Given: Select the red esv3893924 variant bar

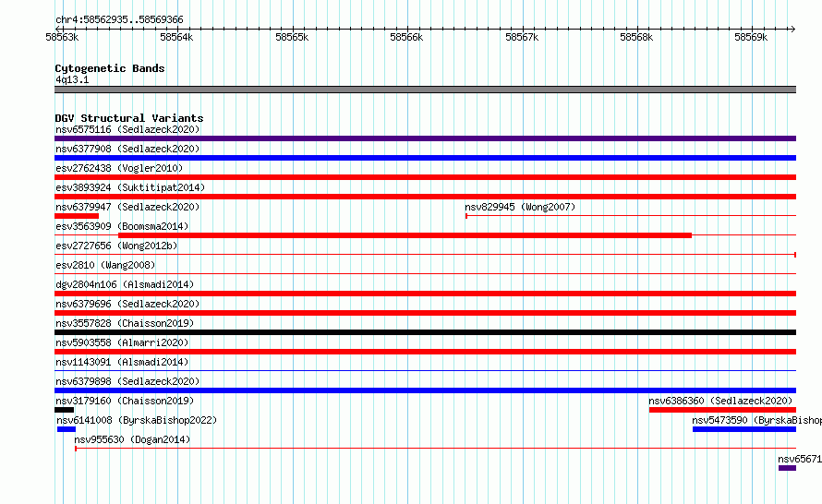Looking at the screenshot, I should coord(425,197).
